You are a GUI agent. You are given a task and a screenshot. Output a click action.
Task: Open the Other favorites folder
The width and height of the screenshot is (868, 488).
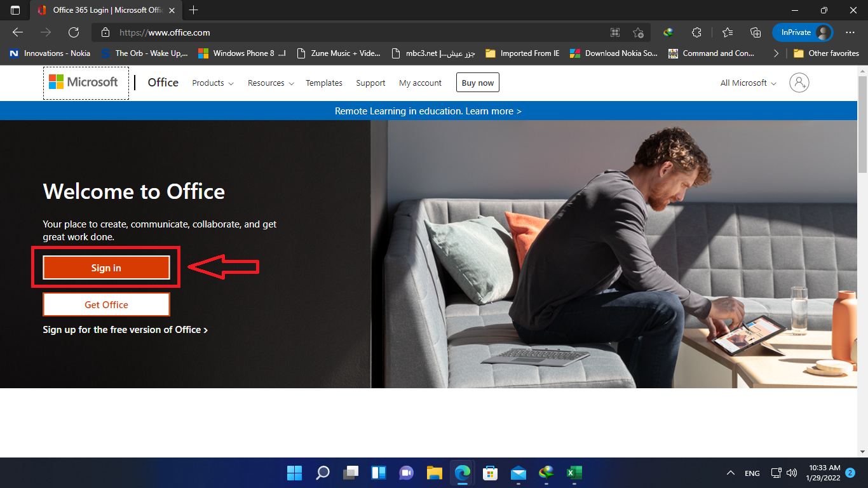point(826,53)
